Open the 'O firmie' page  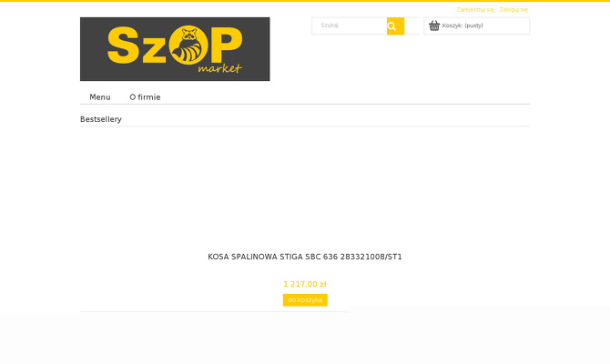click(x=145, y=97)
